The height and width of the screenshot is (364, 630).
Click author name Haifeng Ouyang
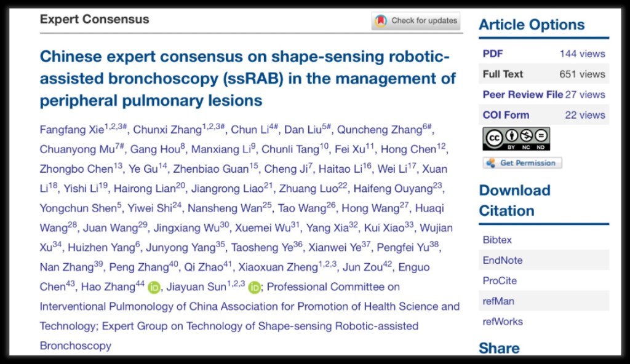(x=393, y=189)
